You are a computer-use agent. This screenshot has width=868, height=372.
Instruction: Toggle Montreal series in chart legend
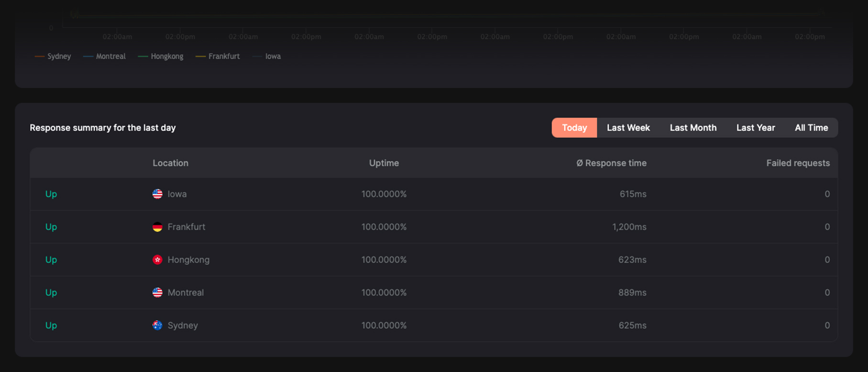[x=105, y=56]
